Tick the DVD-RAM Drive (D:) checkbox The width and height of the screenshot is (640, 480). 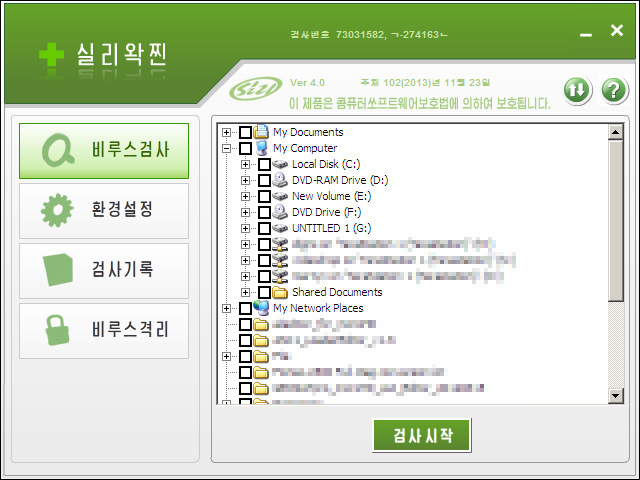[x=264, y=180]
